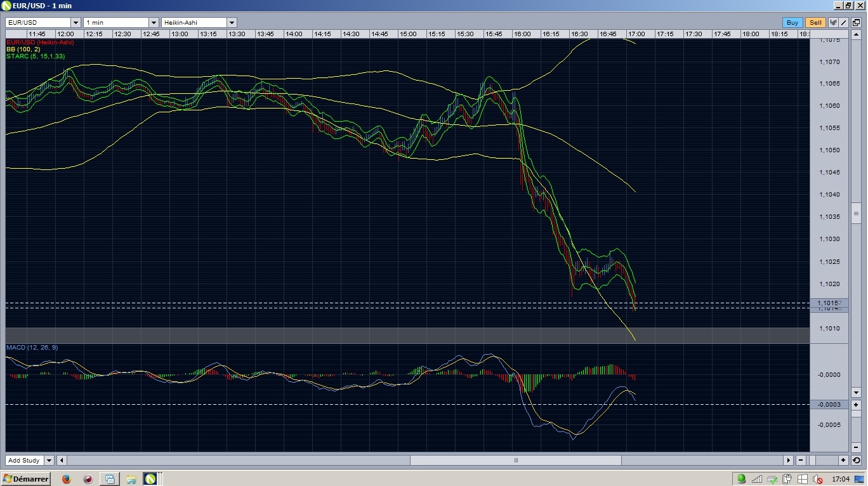
Task: Zoom out the time axis with minus
Action: pos(801,460)
